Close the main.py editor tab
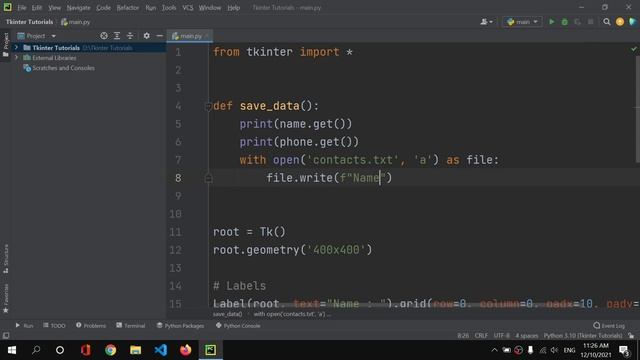 click(207, 36)
